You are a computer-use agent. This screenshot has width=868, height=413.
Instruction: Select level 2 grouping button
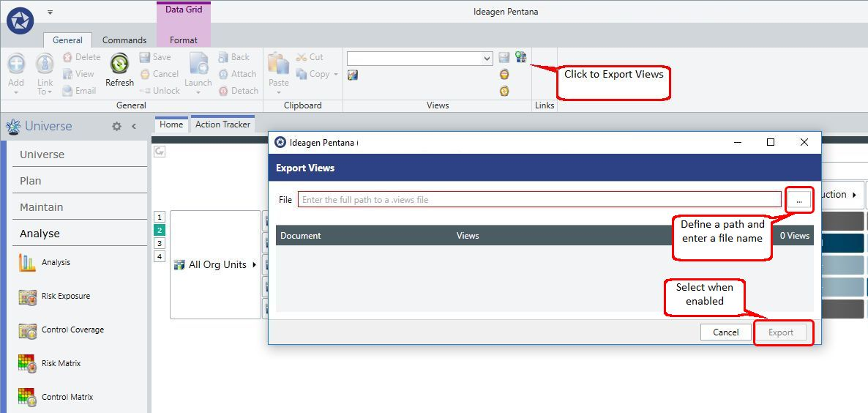point(160,231)
